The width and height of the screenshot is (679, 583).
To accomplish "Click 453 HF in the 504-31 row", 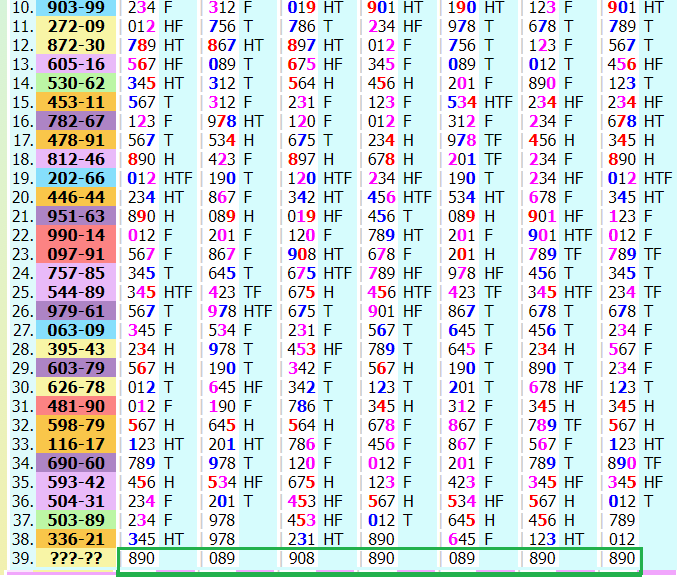I will tap(316, 501).
